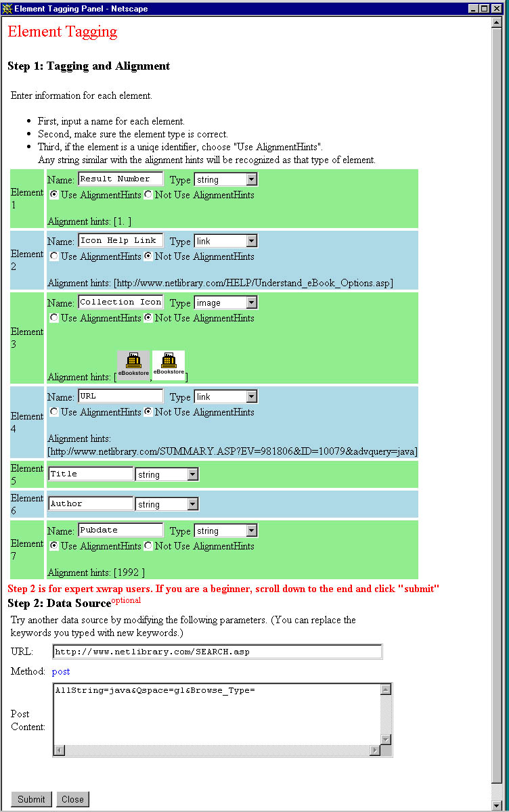Enable Use AlignmentHints for Element 4
509x812 pixels.
54,412
